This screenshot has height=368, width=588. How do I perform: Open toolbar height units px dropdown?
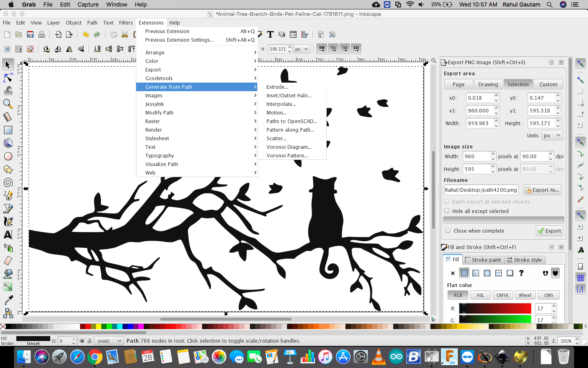(x=302, y=49)
